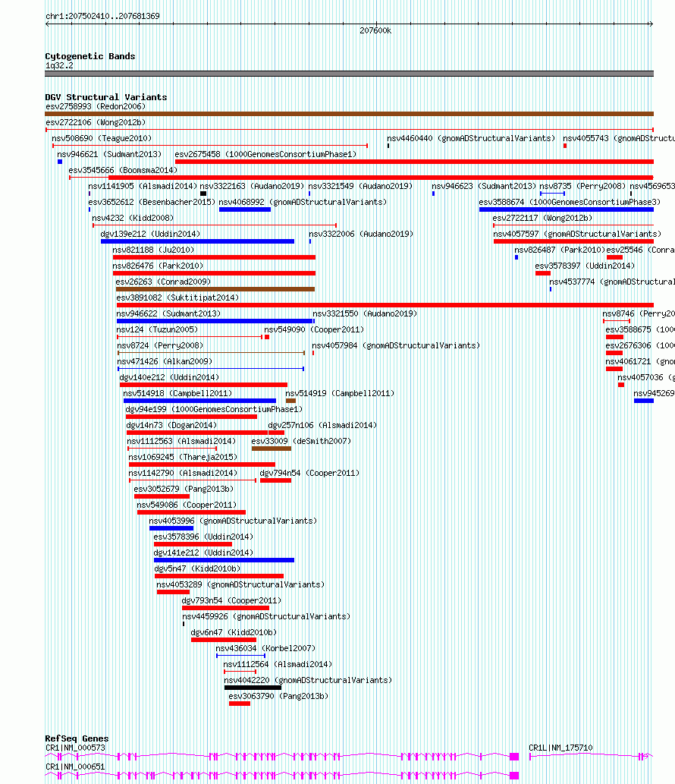Click dgv140e212 (Uddin2014) label

coord(169,379)
